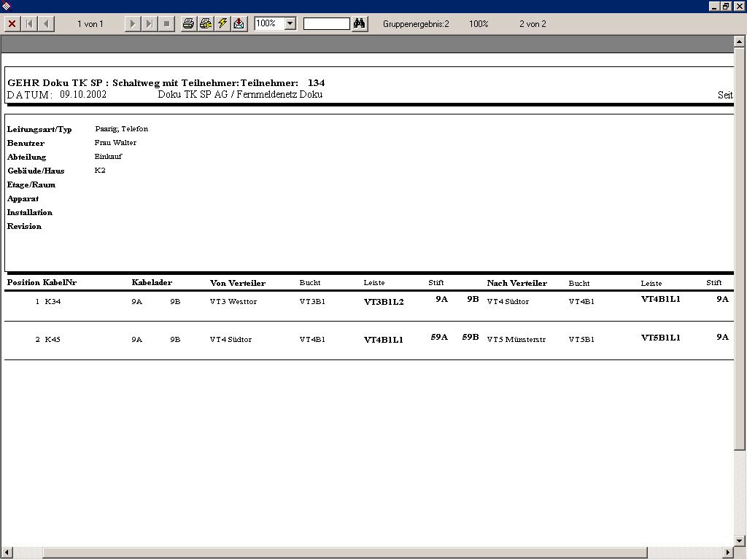Click the vertical scrollbar thumb

click(x=740, y=248)
